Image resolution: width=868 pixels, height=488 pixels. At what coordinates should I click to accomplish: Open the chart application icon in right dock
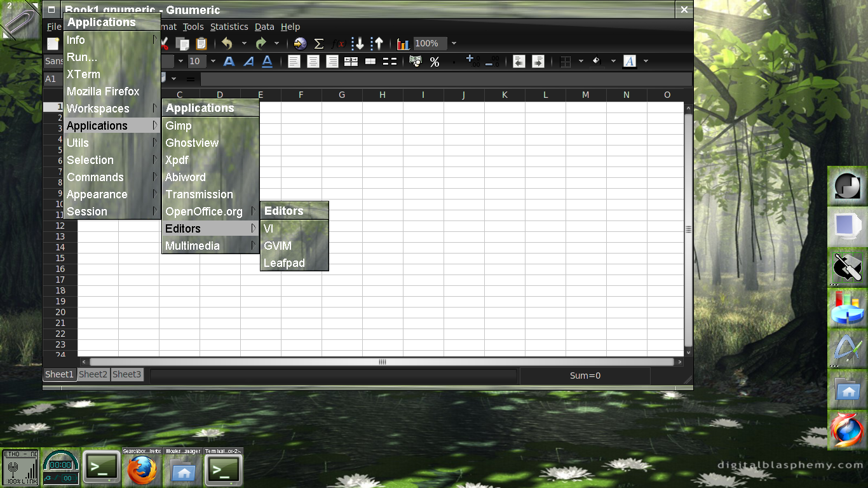pos(848,308)
